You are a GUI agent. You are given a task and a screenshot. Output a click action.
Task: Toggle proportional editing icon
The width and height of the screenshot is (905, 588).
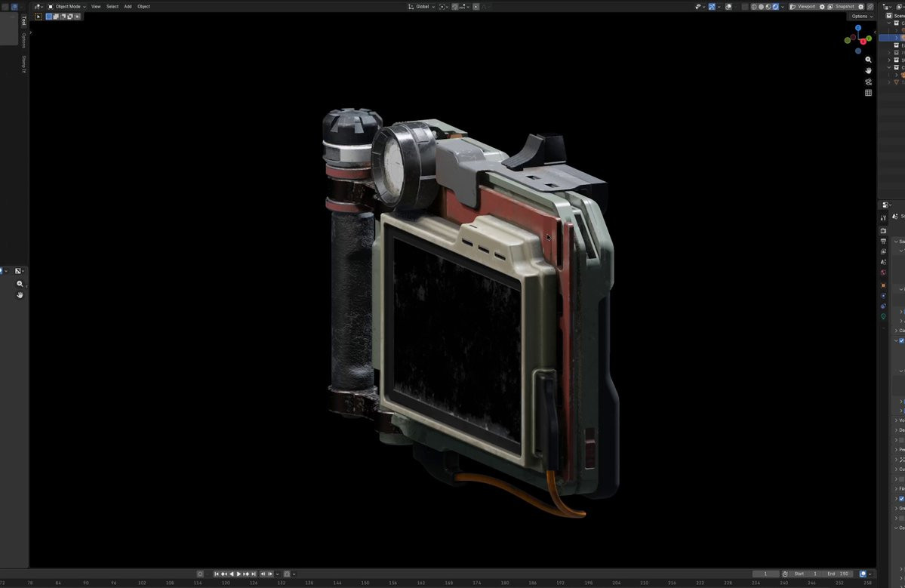click(x=476, y=6)
